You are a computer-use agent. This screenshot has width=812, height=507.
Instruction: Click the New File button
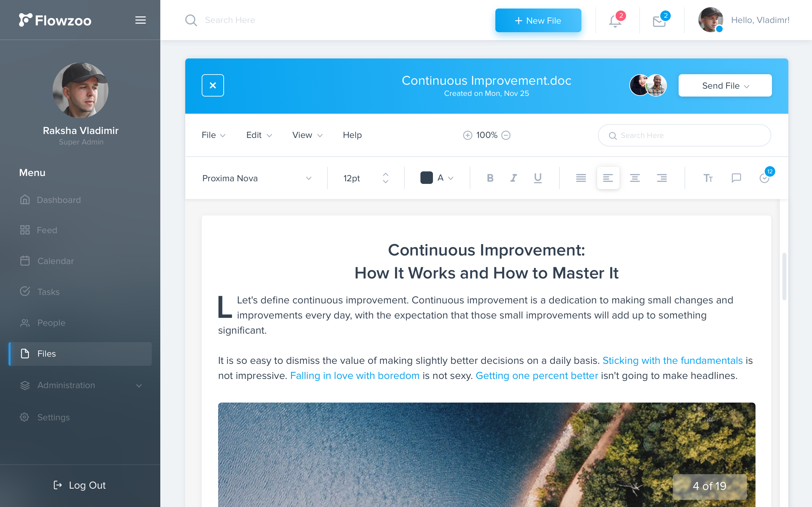538,20
